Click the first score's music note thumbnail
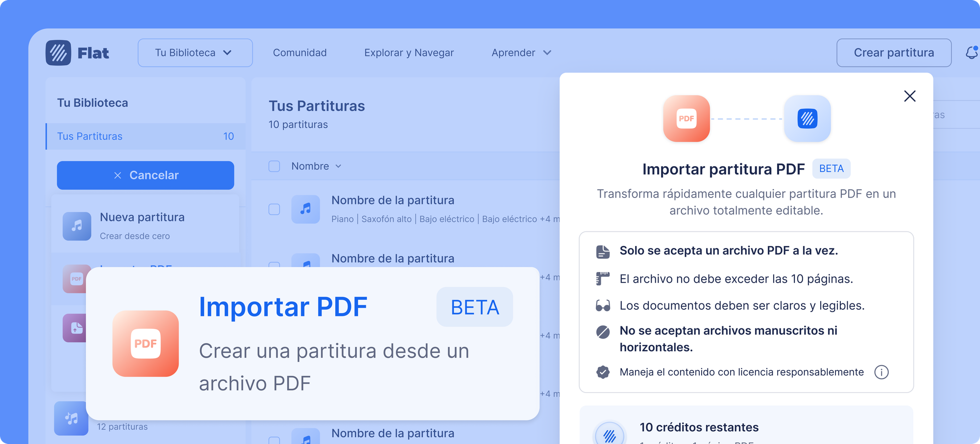The image size is (980, 444). (306, 209)
